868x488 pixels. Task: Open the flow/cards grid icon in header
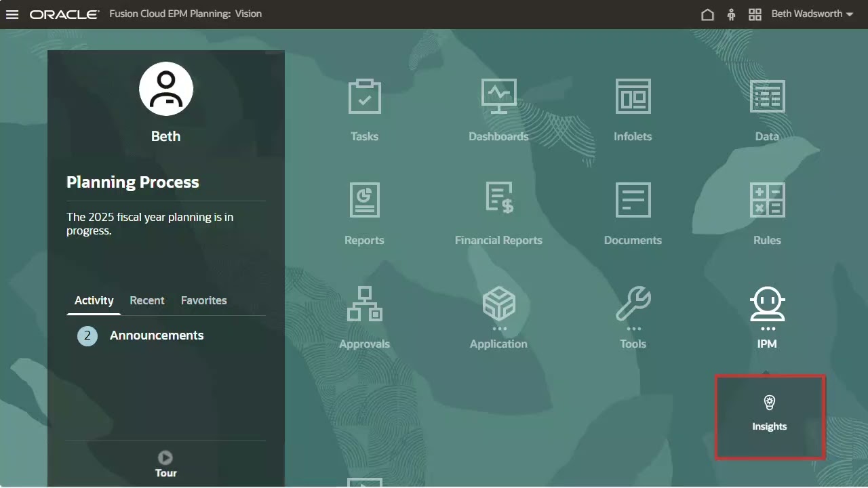click(755, 14)
